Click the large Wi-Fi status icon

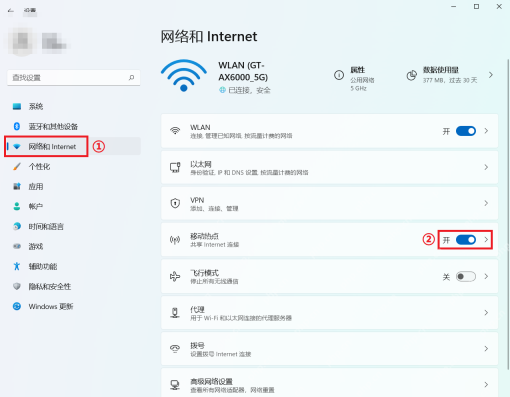point(183,75)
